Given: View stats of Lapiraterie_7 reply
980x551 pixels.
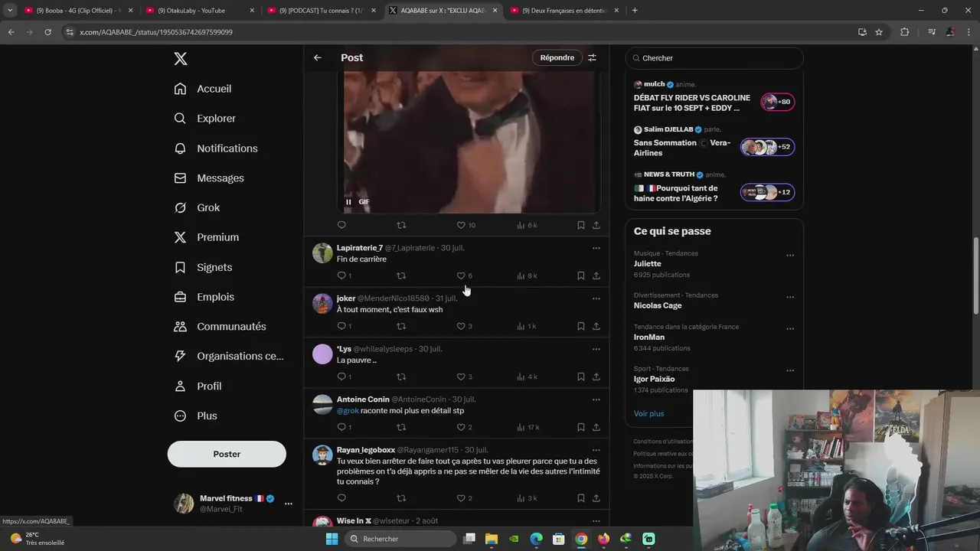Looking at the screenshot, I should coord(527,275).
